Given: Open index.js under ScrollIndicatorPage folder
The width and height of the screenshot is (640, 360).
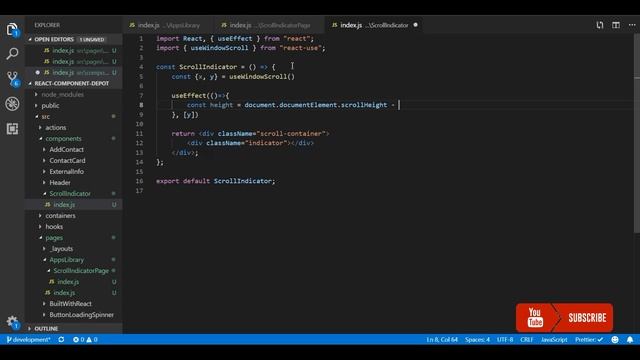Looking at the screenshot, I should point(73,282).
